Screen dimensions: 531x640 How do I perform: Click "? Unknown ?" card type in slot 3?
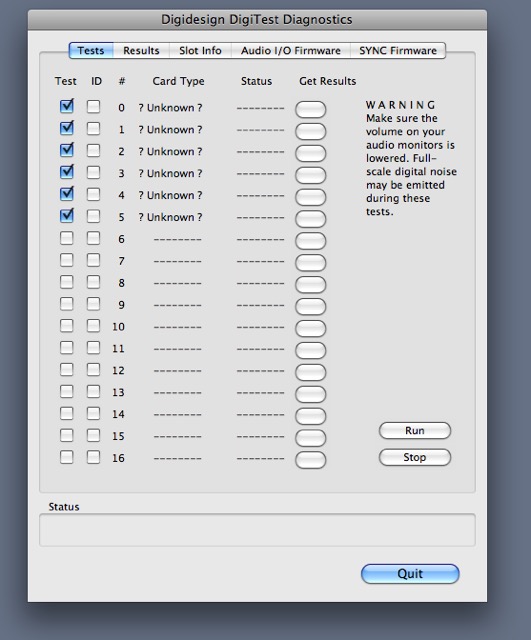(170, 173)
